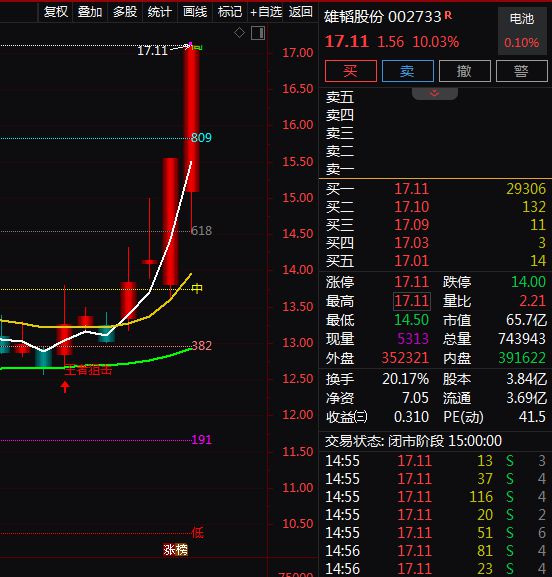
Task: Click the 382 Fibonacci level label
Action: coord(202,346)
